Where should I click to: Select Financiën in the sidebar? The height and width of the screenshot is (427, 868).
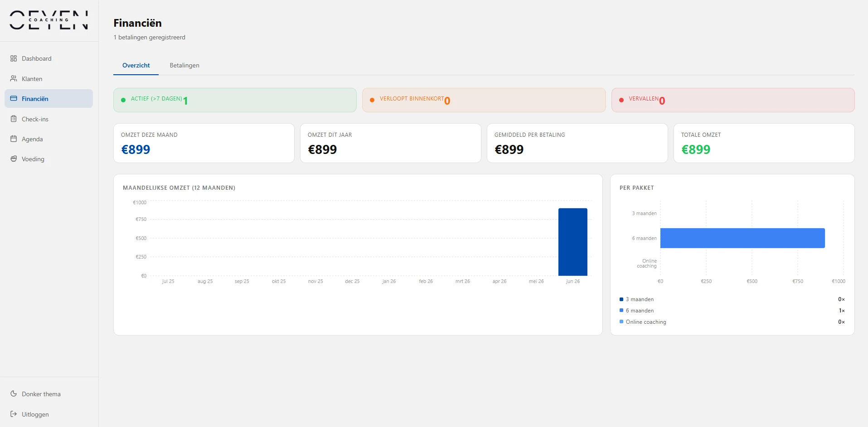tap(49, 99)
